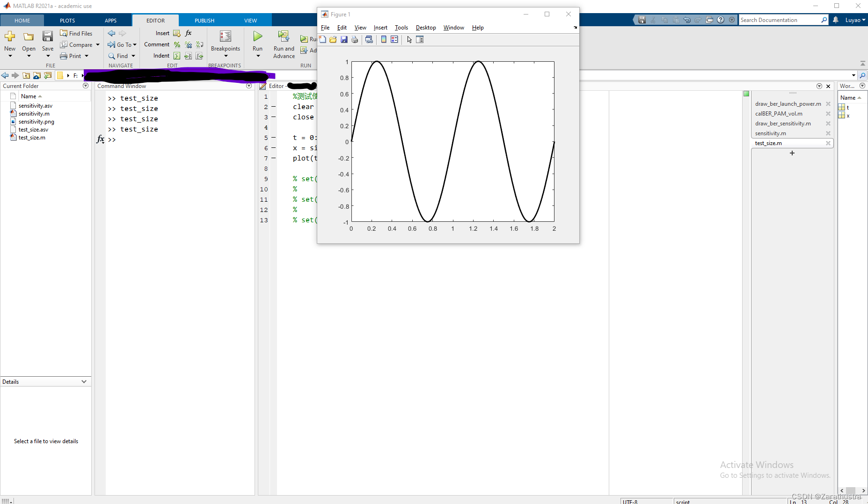This screenshot has width=868, height=504.
Task: Open Current Folder panel actions arrow
Action: pos(86,86)
